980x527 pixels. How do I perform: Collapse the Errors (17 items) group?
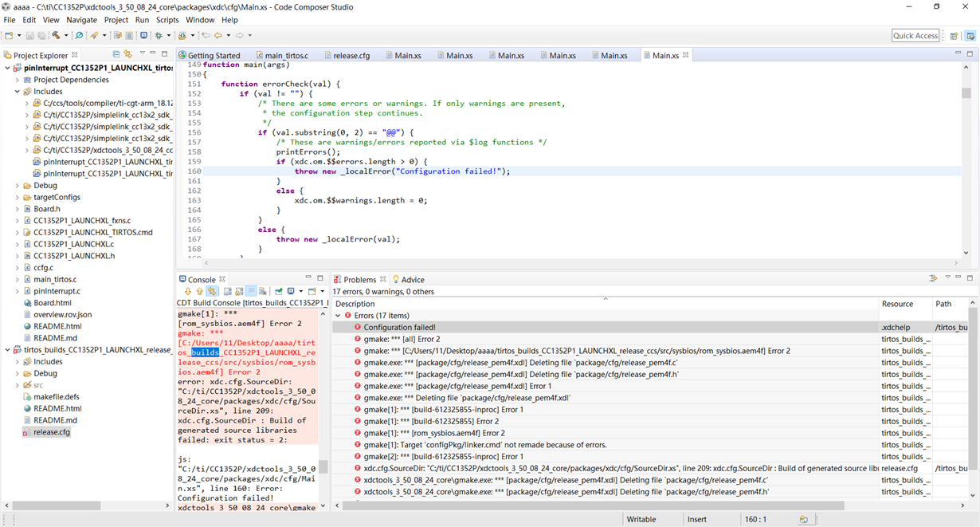338,316
